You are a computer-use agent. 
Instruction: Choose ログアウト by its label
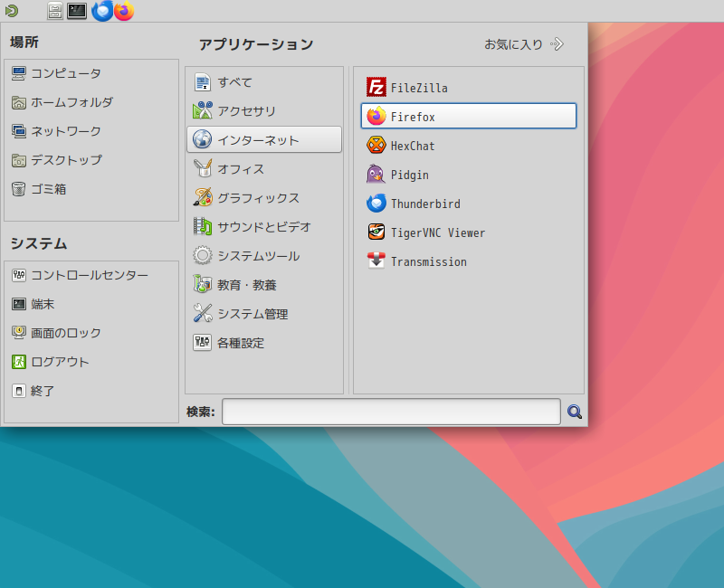tap(60, 362)
